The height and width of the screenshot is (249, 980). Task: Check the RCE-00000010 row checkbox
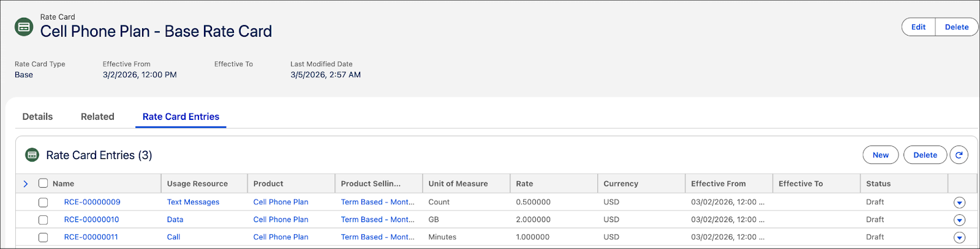pyautogui.click(x=43, y=220)
